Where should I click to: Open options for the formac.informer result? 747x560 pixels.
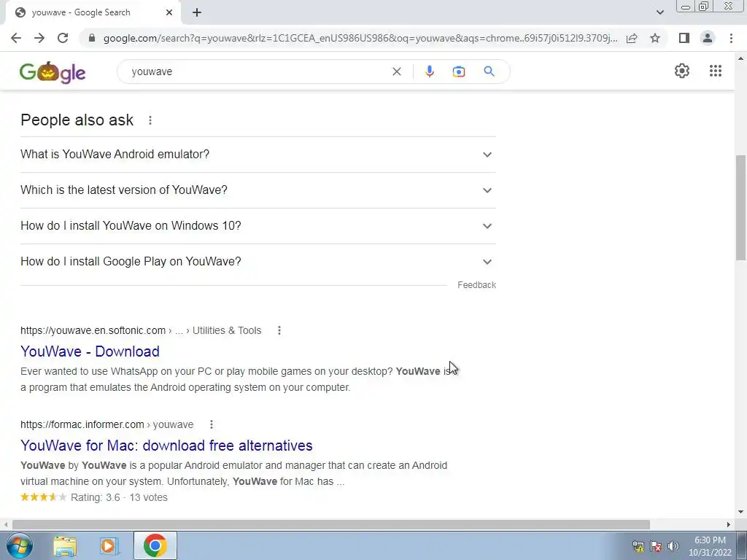coord(212,424)
